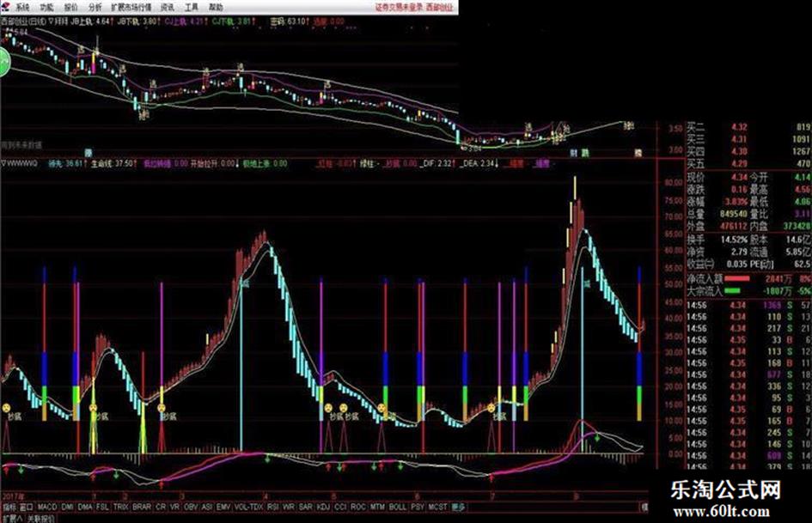Image resolution: width=812 pixels, height=523 pixels.
Task: Click the red 净流入额 bar
Action: (736, 278)
